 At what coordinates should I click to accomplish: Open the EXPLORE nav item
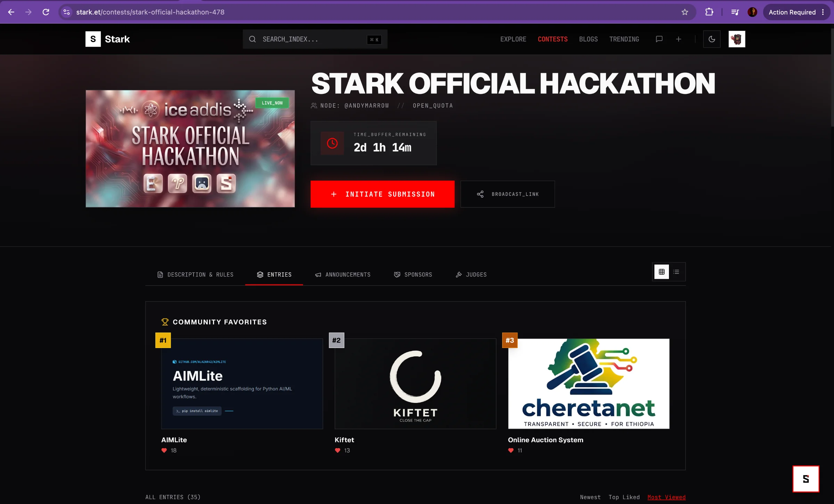coord(513,39)
